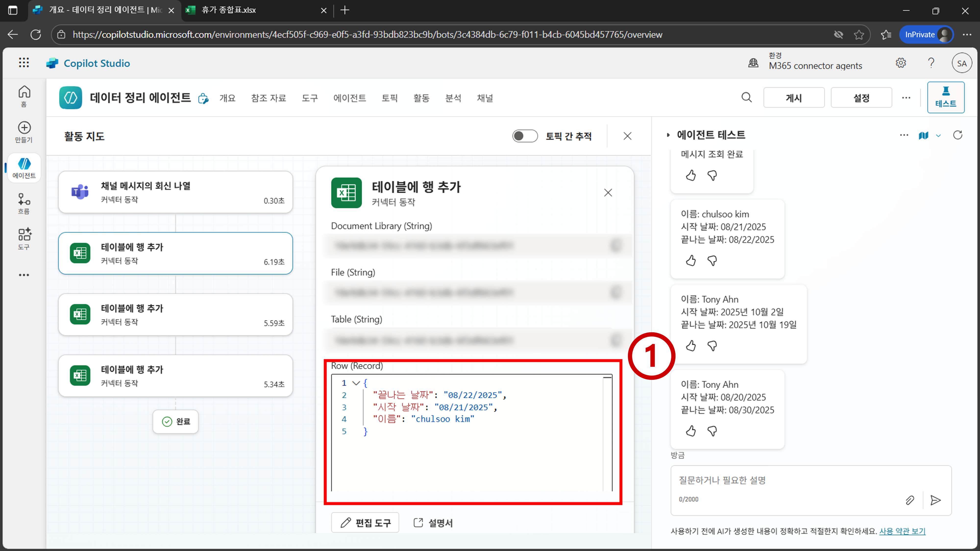
Task: Click the 게시 publish button
Action: (794, 98)
